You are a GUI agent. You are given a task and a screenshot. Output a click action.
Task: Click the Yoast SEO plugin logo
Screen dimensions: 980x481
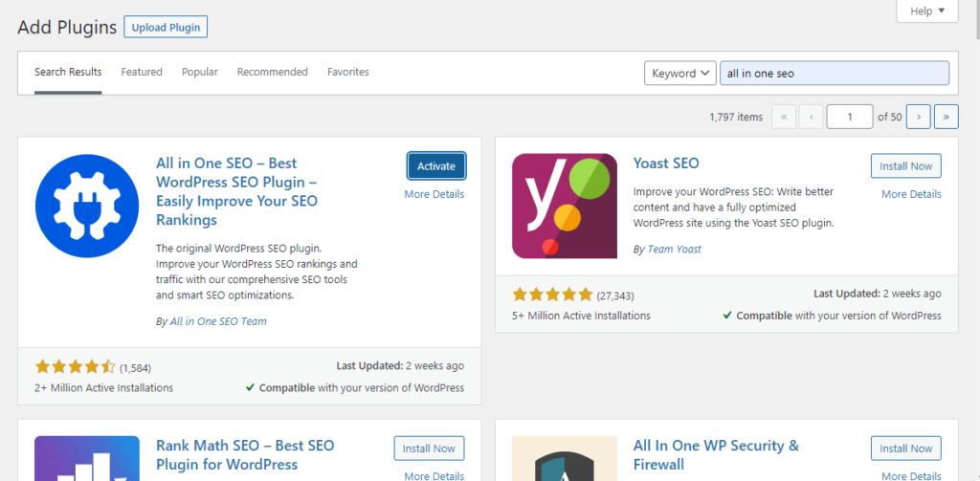point(565,206)
